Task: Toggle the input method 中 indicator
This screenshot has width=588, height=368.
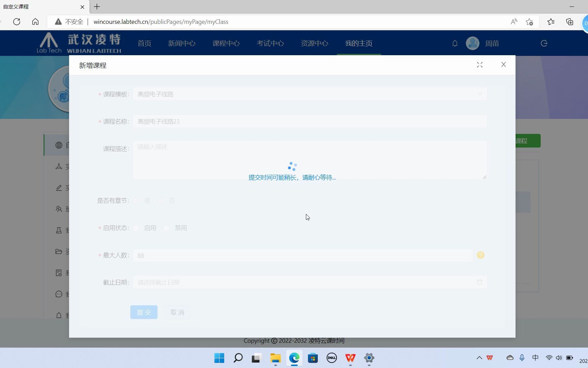Action: coord(535,358)
